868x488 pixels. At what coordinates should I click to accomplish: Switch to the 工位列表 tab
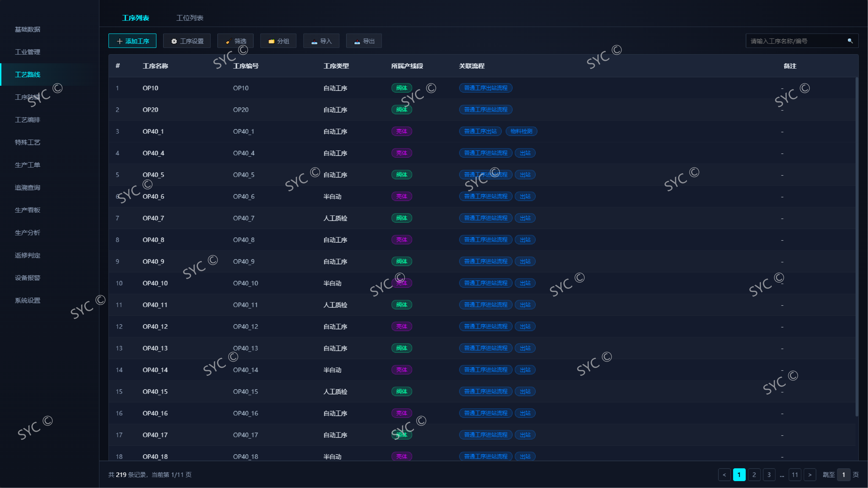tap(190, 18)
